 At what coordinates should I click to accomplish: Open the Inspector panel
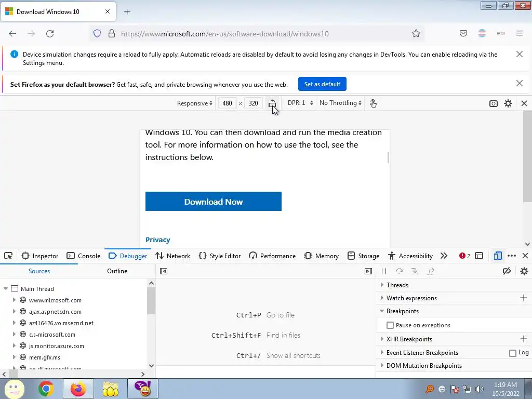(x=40, y=256)
